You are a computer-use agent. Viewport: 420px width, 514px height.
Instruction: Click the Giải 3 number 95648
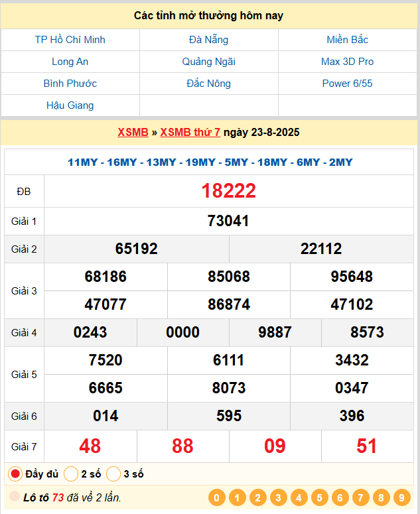click(352, 277)
